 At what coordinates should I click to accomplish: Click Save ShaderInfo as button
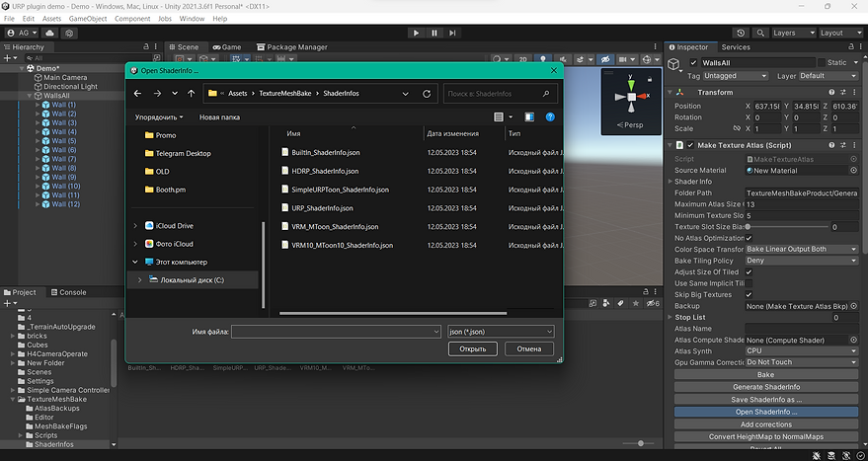(x=765, y=400)
